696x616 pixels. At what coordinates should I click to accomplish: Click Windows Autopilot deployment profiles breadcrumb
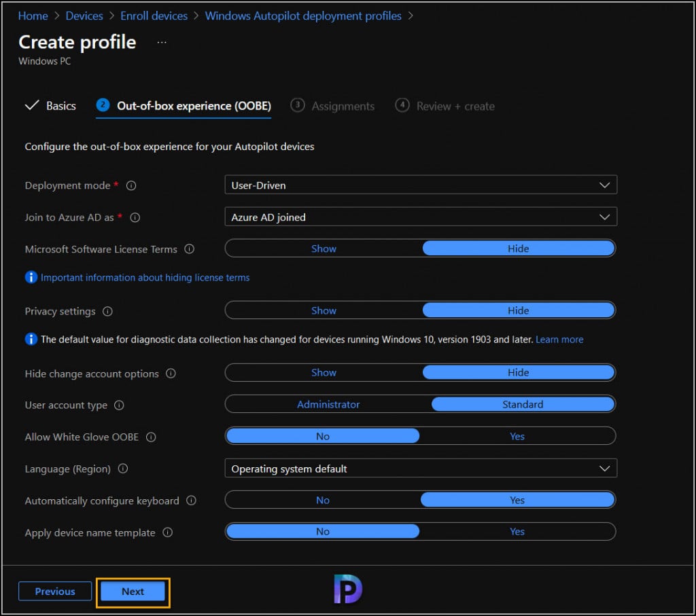(x=303, y=16)
